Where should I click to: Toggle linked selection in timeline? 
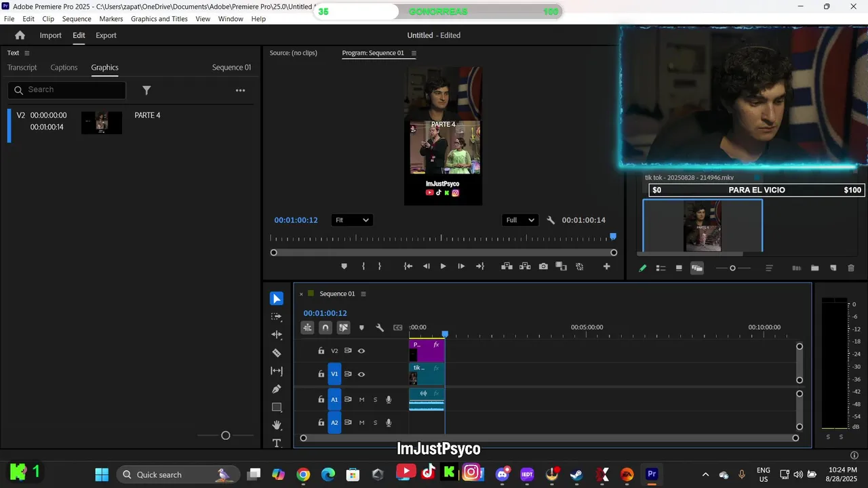pyautogui.click(x=344, y=327)
